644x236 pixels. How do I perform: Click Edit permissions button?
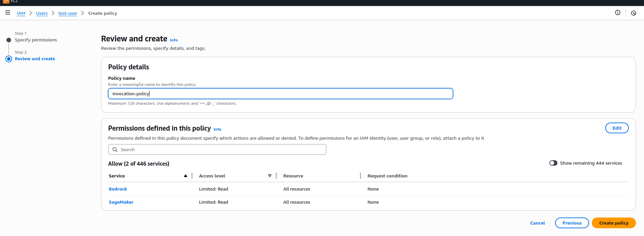point(617,128)
